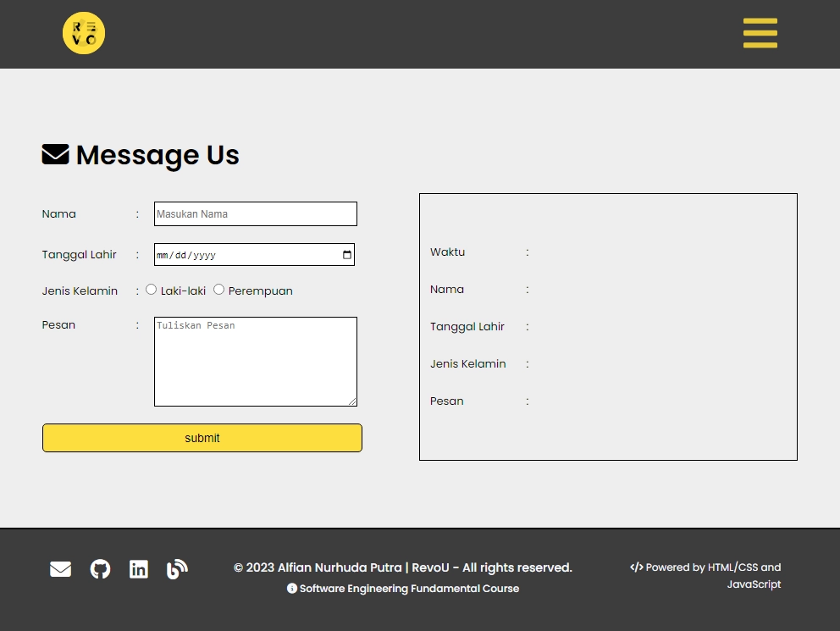840x631 pixels.
Task: Click the Masukan Nama input field
Action: [255, 213]
